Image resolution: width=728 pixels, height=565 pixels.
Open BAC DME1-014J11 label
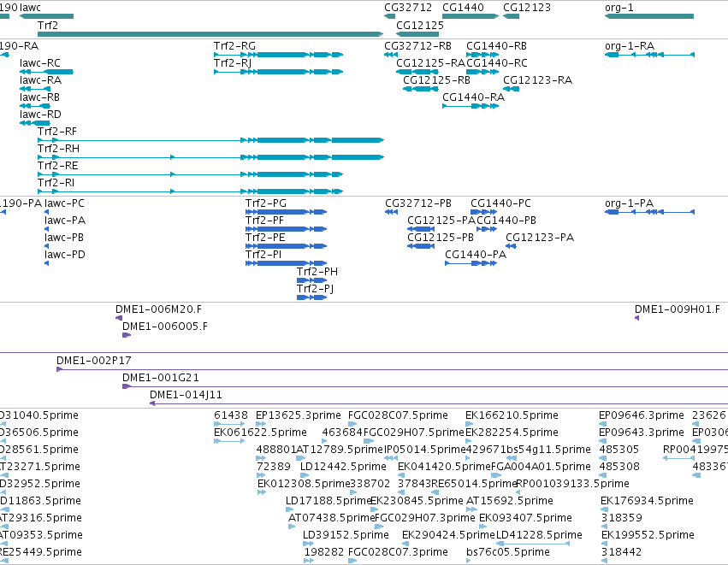tap(186, 395)
